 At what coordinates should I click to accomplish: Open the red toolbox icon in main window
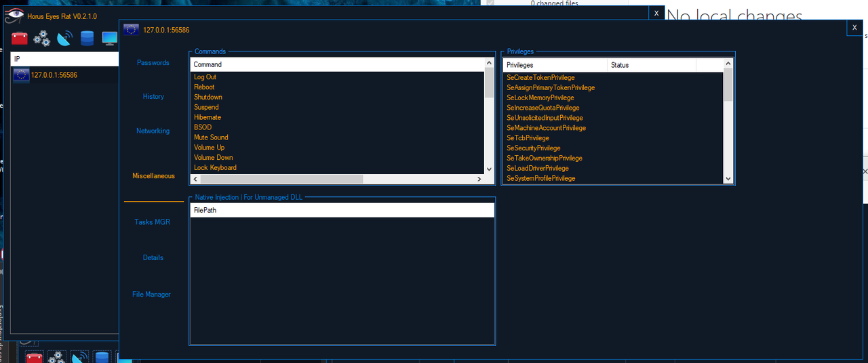pos(20,38)
